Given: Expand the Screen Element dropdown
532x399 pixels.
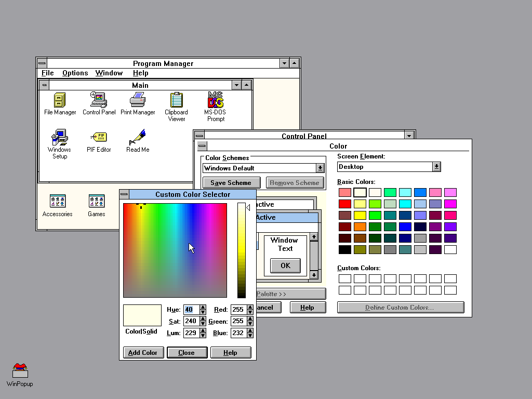Looking at the screenshot, I should coord(436,167).
